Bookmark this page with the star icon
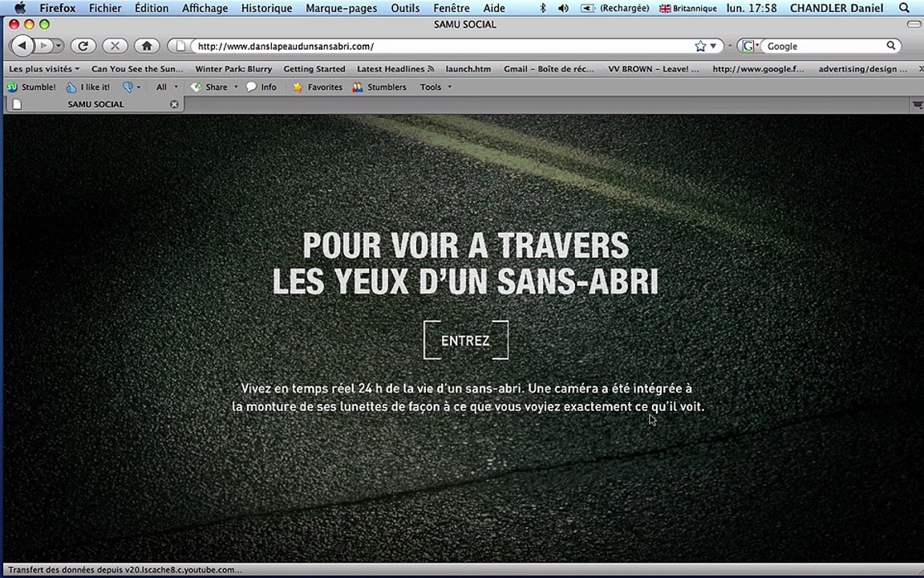The width and height of the screenshot is (924, 578). pos(700,46)
